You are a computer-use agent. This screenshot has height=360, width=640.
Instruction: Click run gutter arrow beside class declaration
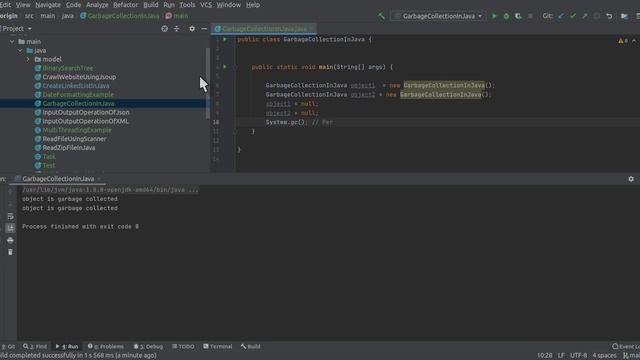click(225, 40)
